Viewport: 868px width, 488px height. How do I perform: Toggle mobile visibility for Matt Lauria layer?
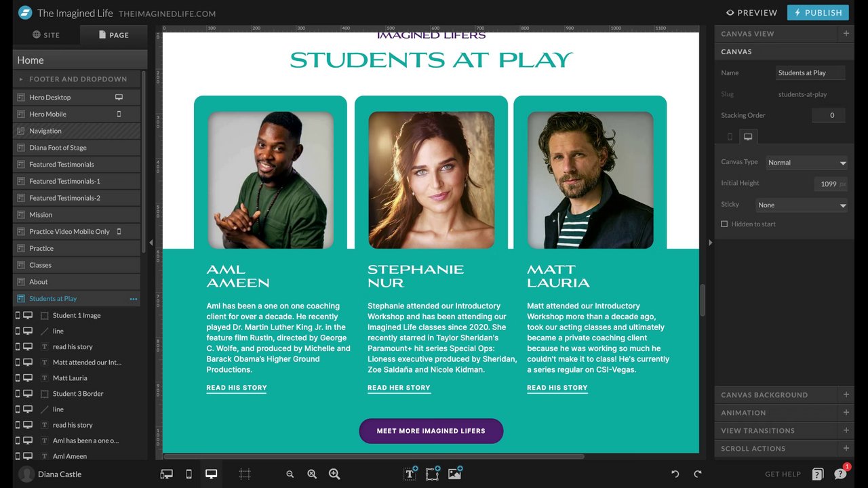pyautogui.click(x=18, y=378)
